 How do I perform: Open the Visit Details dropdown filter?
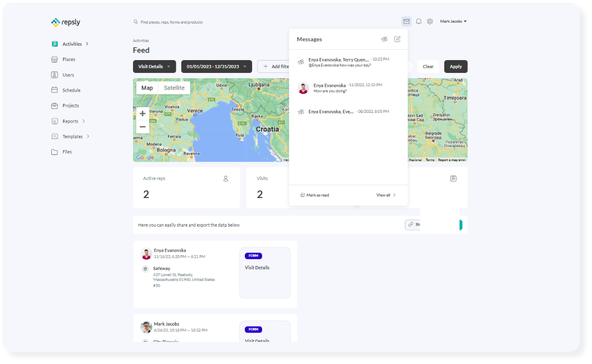coord(154,66)
